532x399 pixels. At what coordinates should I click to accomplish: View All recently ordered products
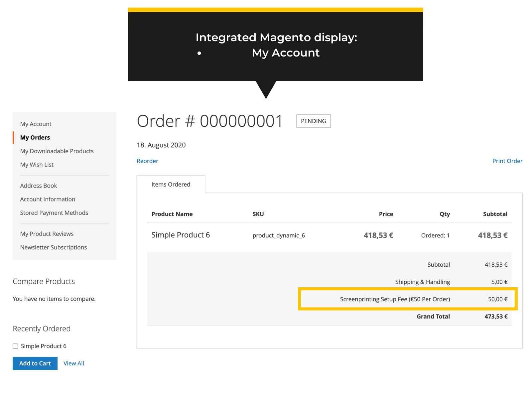pos(73,363)
